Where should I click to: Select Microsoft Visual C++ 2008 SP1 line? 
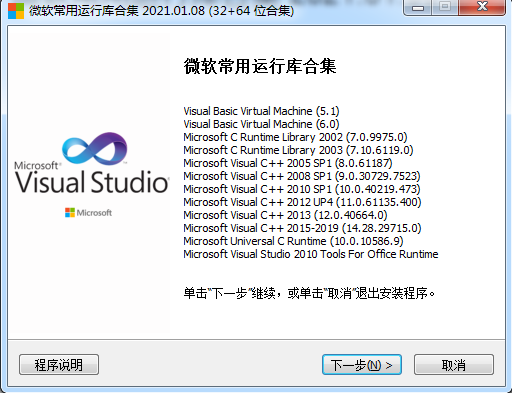(x=302, y=176)
